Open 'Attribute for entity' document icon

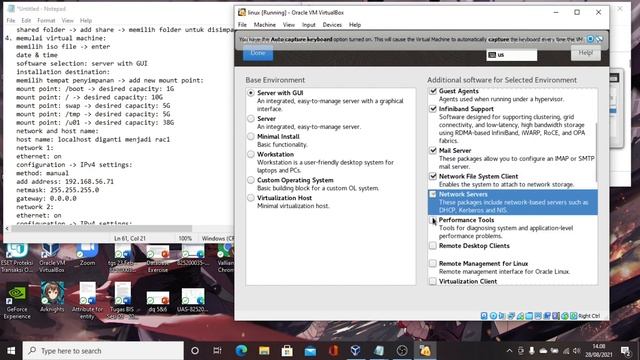pyautogui.click(x=87, y=301)
